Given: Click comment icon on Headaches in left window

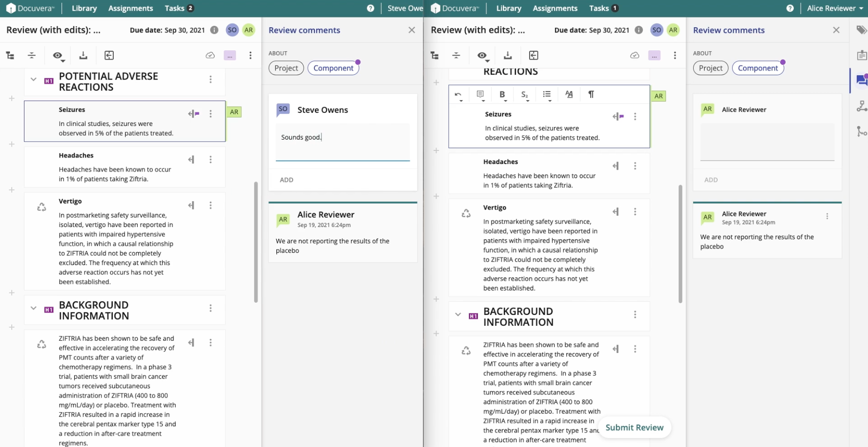Looking at the screenshot, I should click(x=191, y=160).
